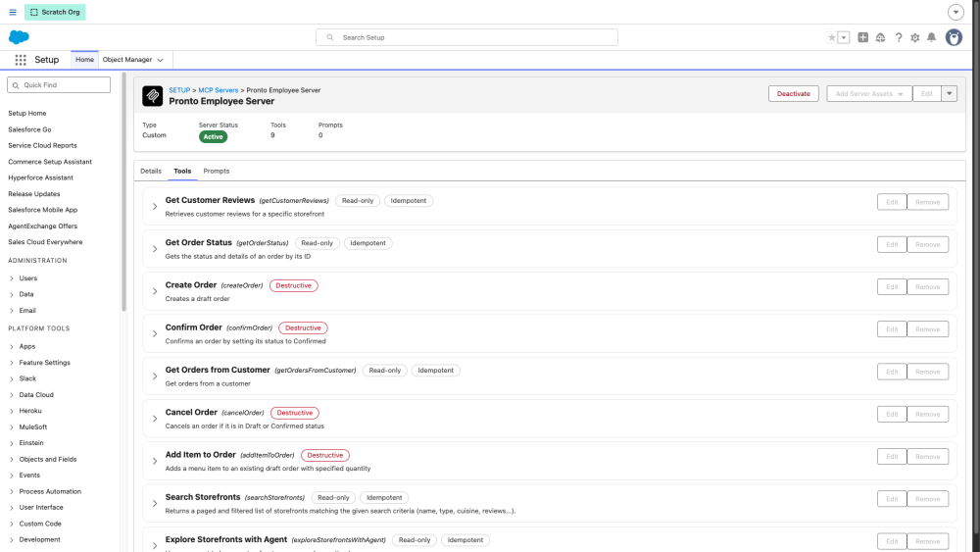The height and width of the screenshot is (552, 980).
Task: Expand the Search Storefronts tool
Action: click(155, 503)
